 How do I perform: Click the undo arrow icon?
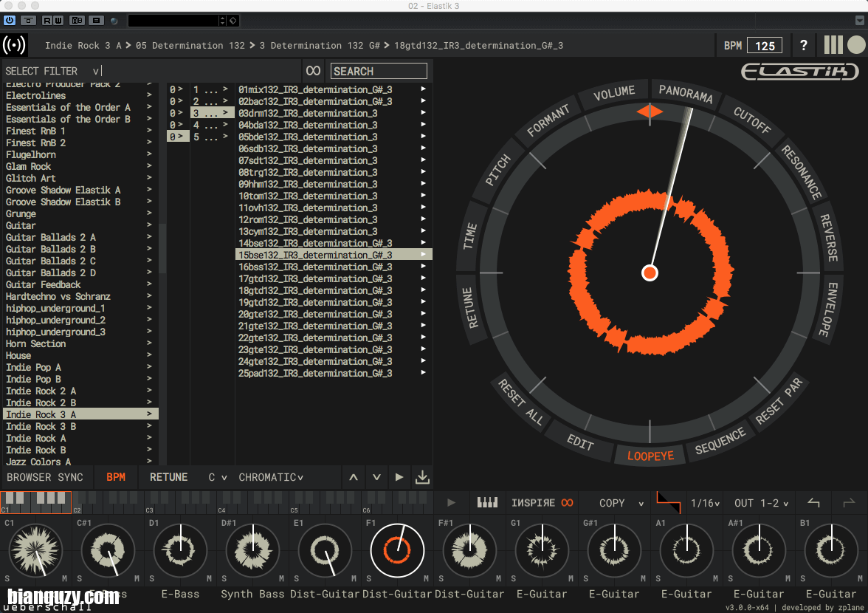click(813, 503)
